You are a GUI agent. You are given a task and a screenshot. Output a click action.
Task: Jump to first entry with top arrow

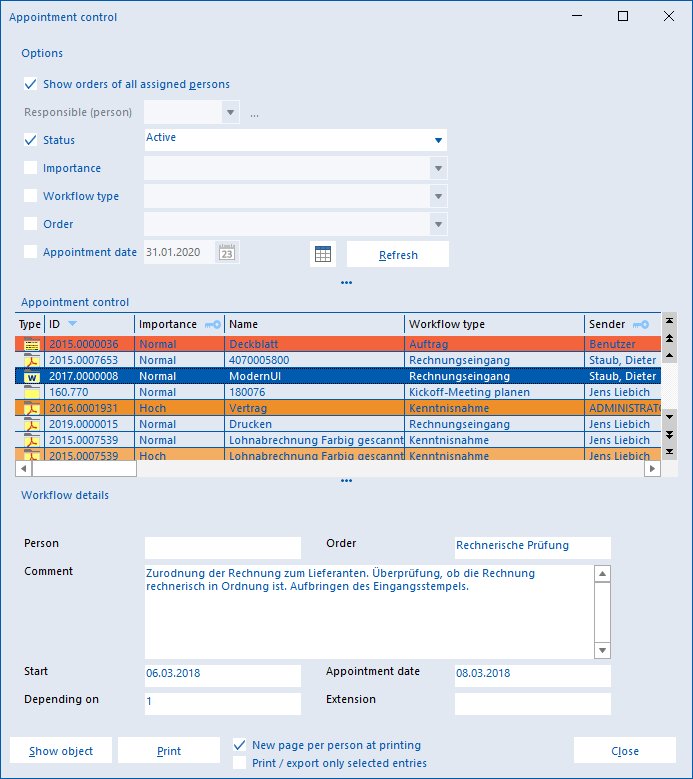[x=670, y=320]
